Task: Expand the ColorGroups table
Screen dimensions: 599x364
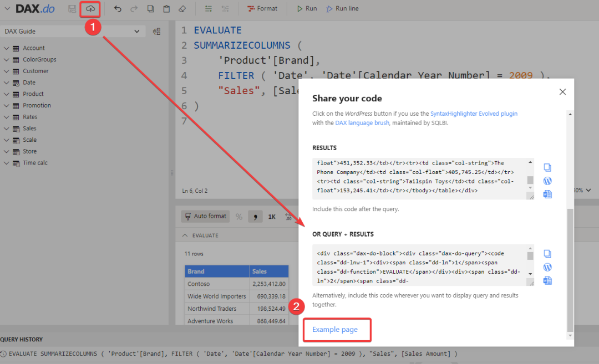Action: click(7, 59)
